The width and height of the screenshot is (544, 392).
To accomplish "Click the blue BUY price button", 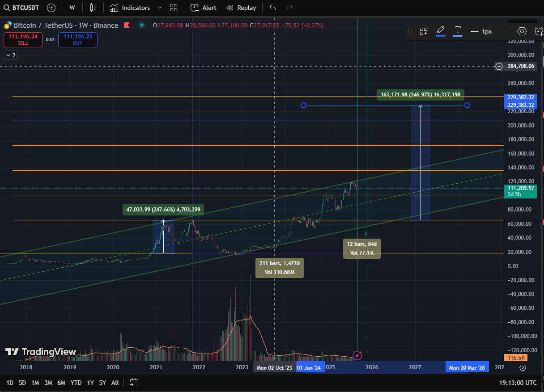I will point(78,39).
